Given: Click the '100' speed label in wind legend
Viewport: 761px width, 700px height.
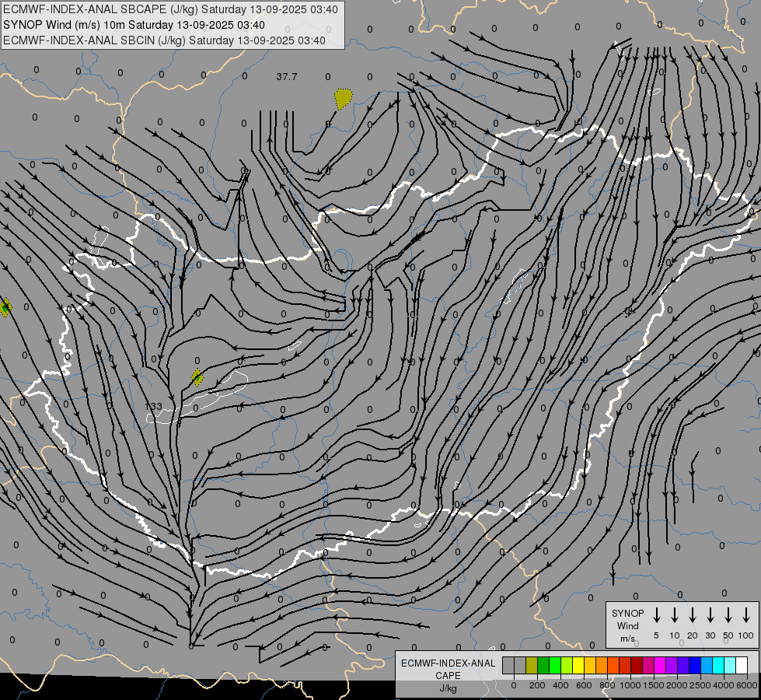Looking at the screenshot, I should (x=746, y=635).
